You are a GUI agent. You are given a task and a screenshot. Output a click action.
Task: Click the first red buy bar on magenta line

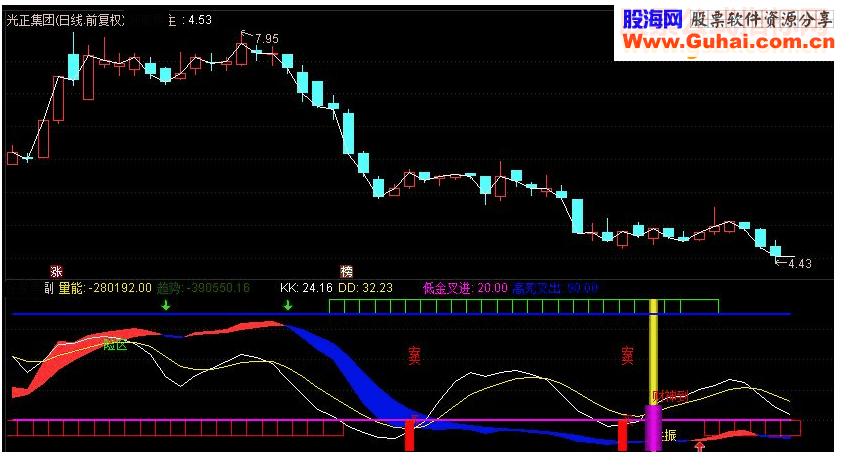point(409,434)
